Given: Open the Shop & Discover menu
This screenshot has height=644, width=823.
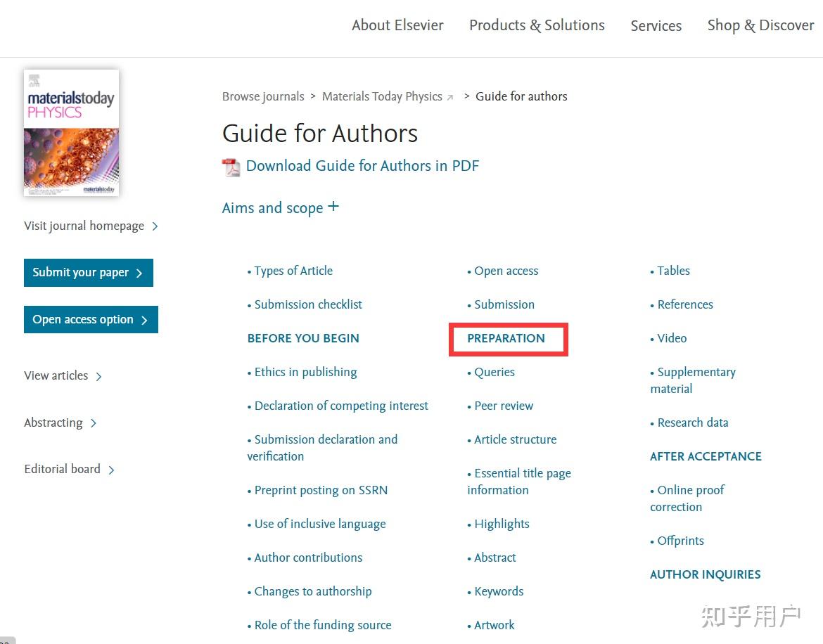Looking at the screenshot, I should [x=760, y=25].
